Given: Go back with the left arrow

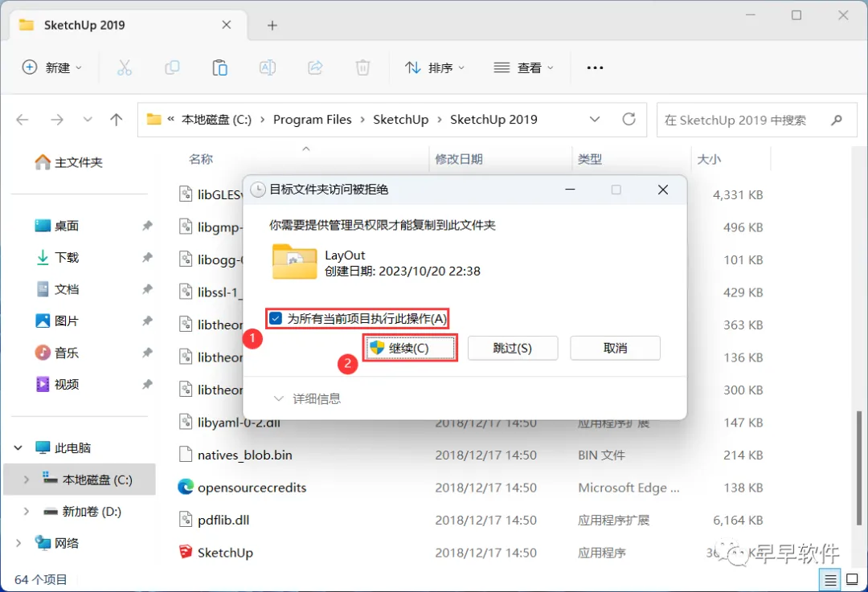Looking at the screenshot, I should 23,120.
